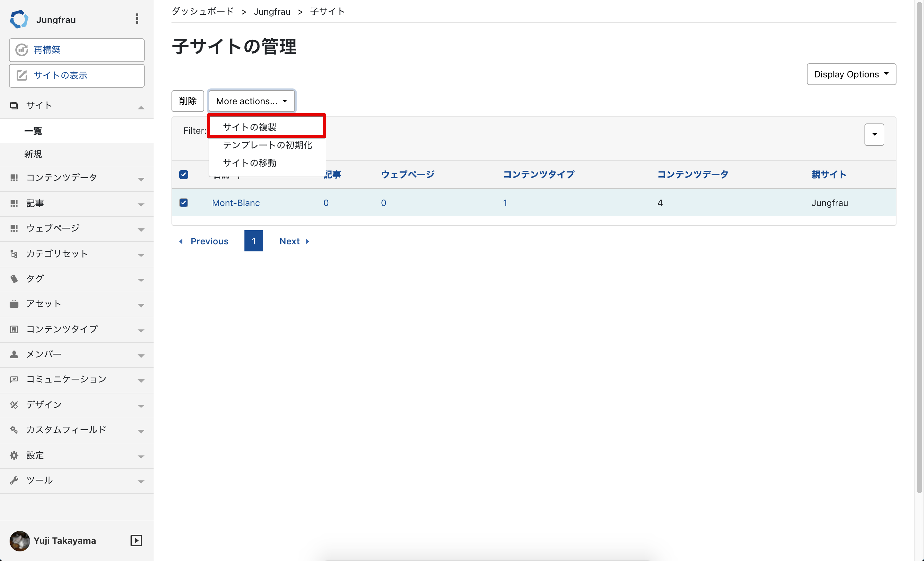
Task: Click the デザイン (Design) icon in sidebar
Action: [14, 405]
